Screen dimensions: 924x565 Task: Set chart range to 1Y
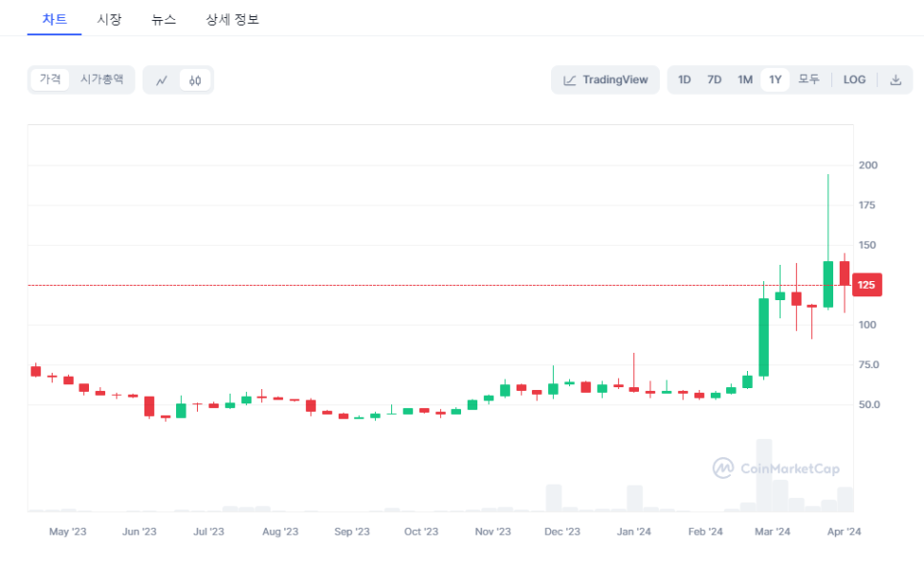775,80
